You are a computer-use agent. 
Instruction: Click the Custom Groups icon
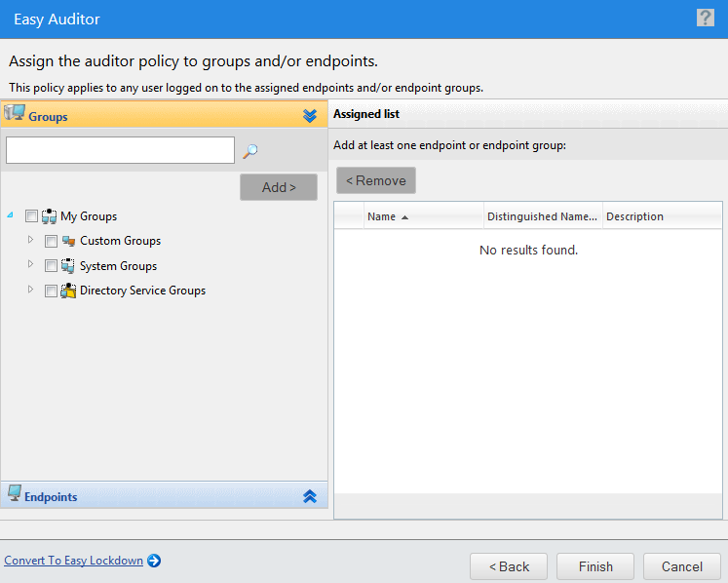point(69,241)
